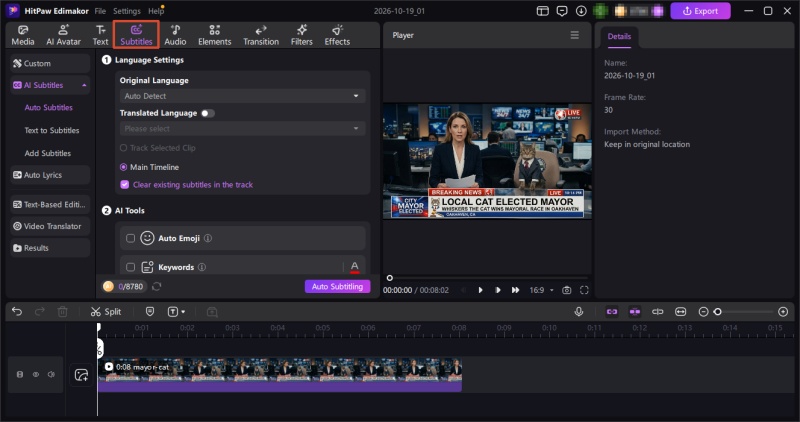This screenshot has height=422, width=800.
Task: Show info for Keywords
Action: 202,267
